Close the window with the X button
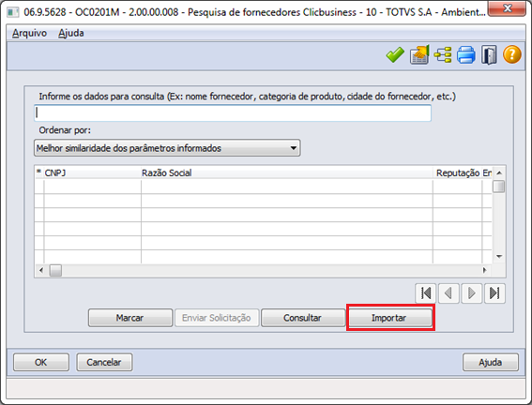The image size is (532, 405). tap(508, 8)
